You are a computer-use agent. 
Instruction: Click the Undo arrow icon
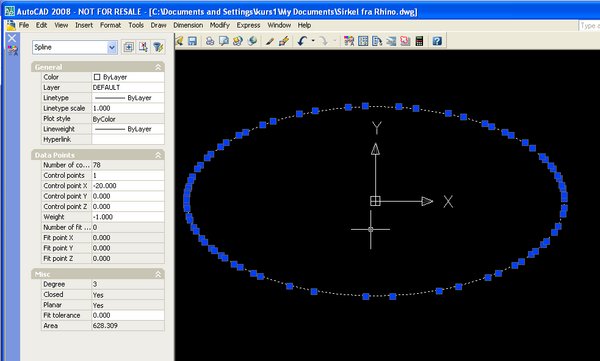[x=302, y=41]
